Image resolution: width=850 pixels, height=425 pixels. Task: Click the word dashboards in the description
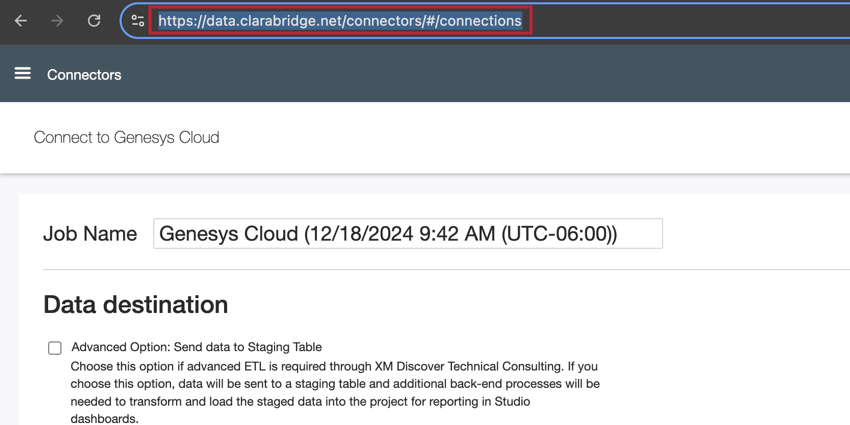(x=104, y=419)
